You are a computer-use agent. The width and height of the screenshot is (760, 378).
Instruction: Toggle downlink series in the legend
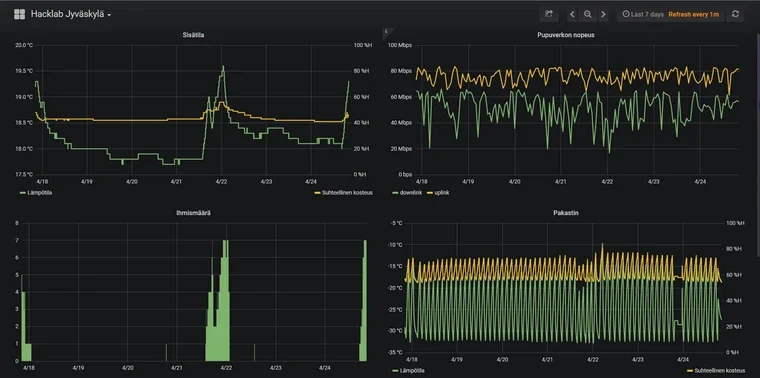407,192
